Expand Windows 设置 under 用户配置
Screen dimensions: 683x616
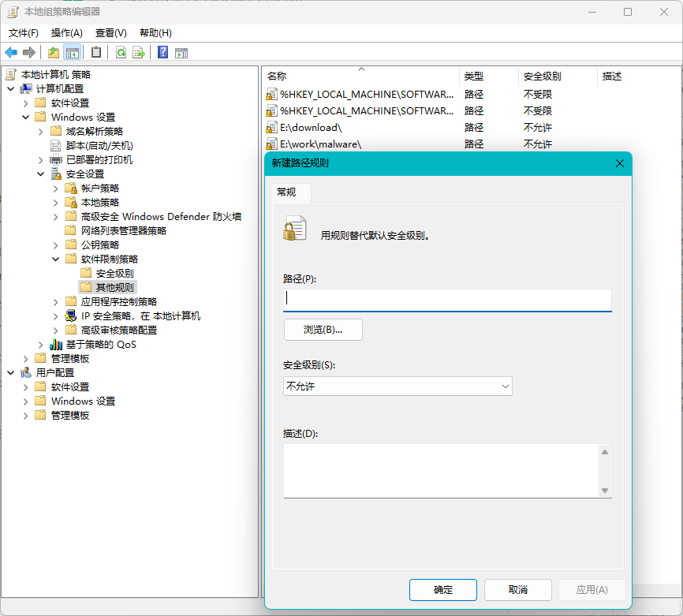pyautogui.click(x=26, y=401)
